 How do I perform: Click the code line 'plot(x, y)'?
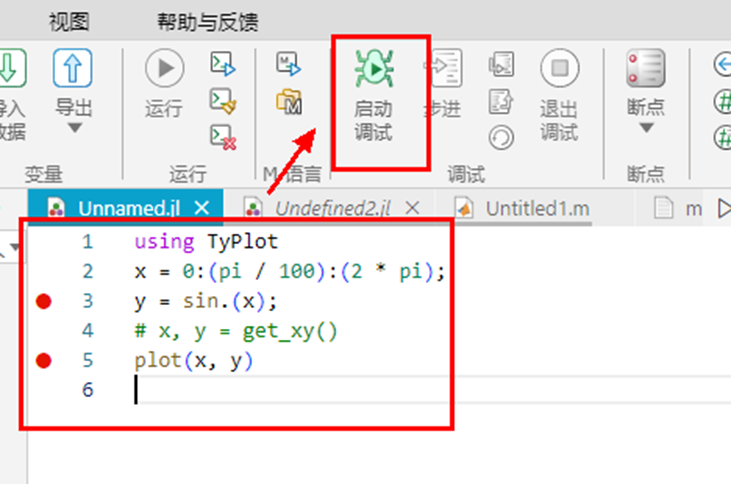[193, 360]
